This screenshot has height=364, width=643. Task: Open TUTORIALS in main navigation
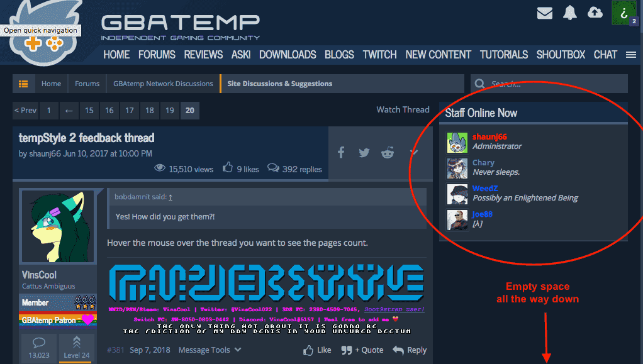pyautogui.click(x=504, y=55)
